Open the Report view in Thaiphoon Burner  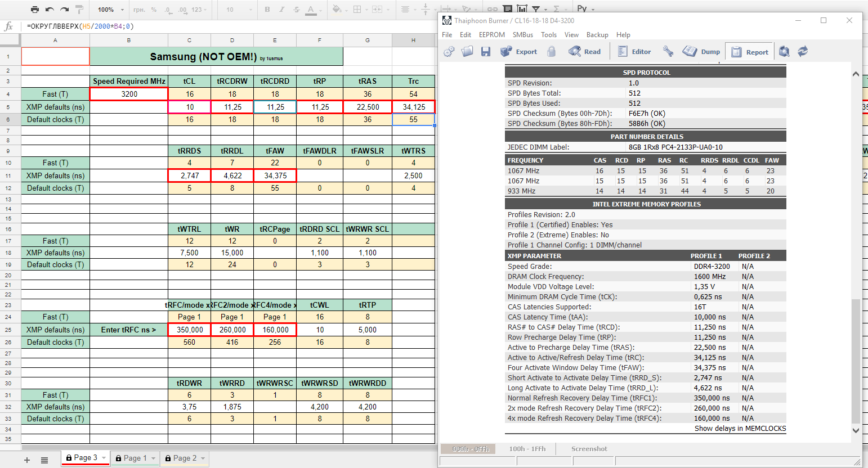pos(750,52)
